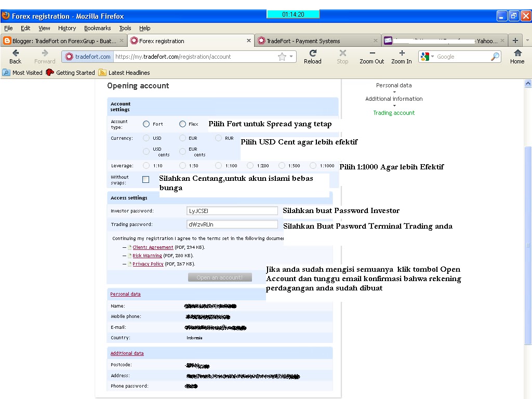Go to Additional information step
The height and width of the screenshot is (399, 532).
pos(394,99)
